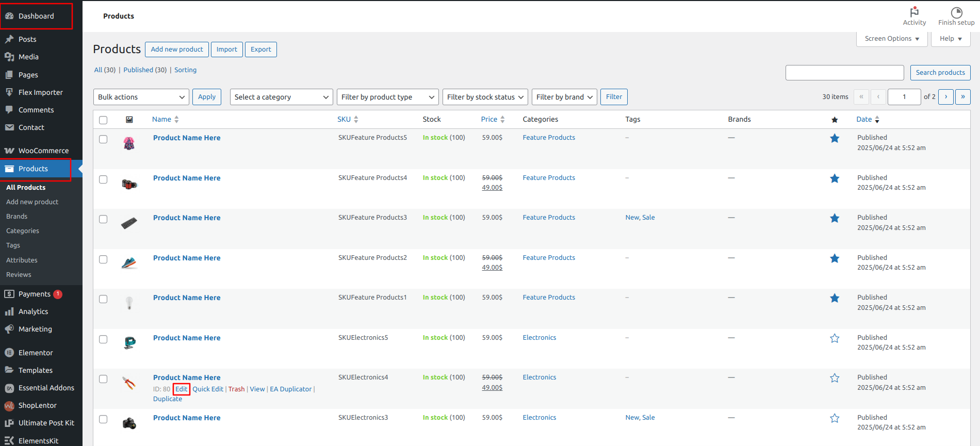Image resolution: width=980 pixels, height=446 pixels.
Task: Go to the next page arrow
Action: click(946, 97)
